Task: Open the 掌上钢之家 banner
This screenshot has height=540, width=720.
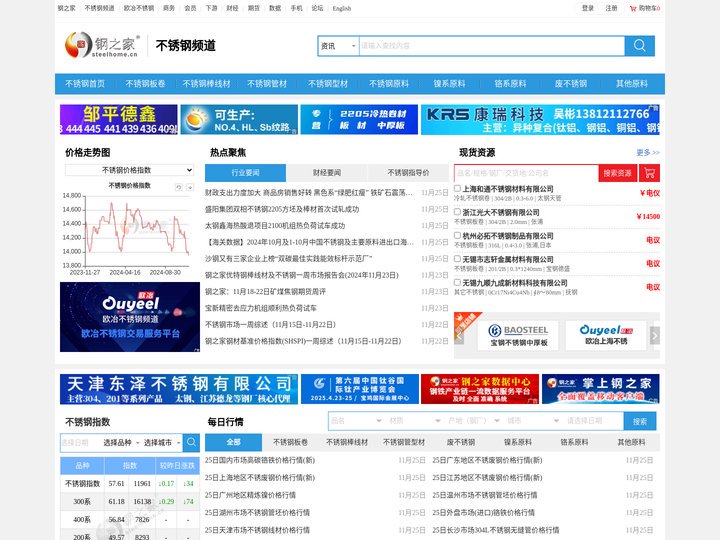Action: coord(601,389)
